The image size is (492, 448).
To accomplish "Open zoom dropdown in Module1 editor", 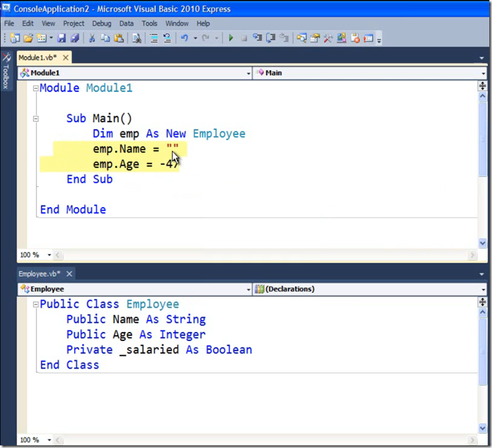I will [x=49, y=255].
